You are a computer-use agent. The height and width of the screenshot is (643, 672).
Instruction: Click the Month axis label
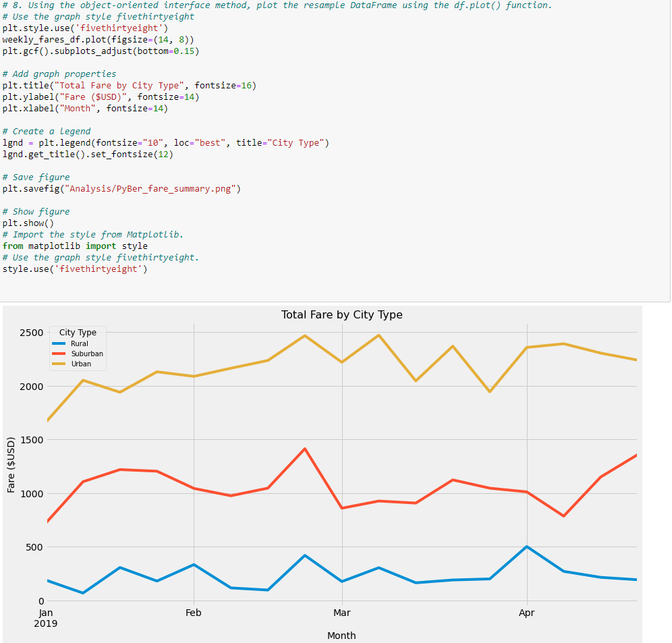click(x=341, y=635)
